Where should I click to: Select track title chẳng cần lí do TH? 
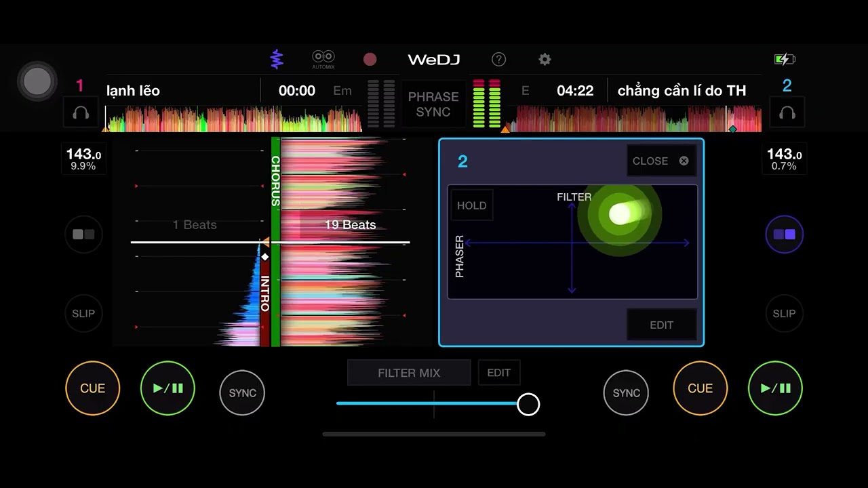pos(682,91)
